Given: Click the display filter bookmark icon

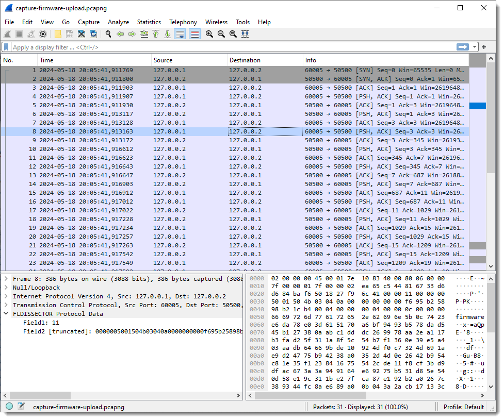Looking at the screenshot, I should click(6, 47).
